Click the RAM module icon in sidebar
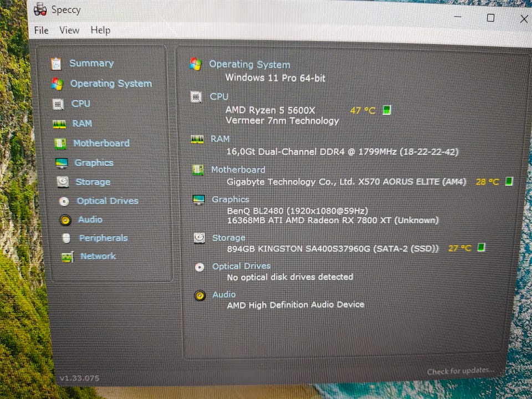Screen dimensions: 532x399 (59, 124)
